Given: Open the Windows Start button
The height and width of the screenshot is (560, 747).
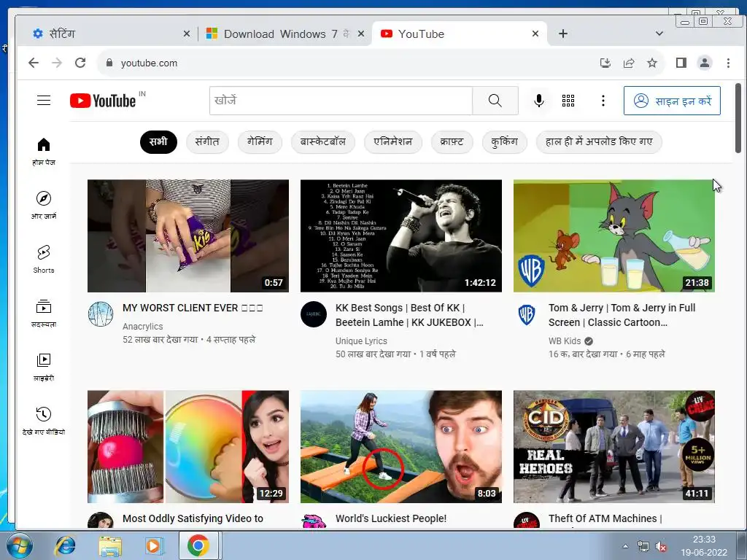Looking at the screenshot, I should pos(19,545).
